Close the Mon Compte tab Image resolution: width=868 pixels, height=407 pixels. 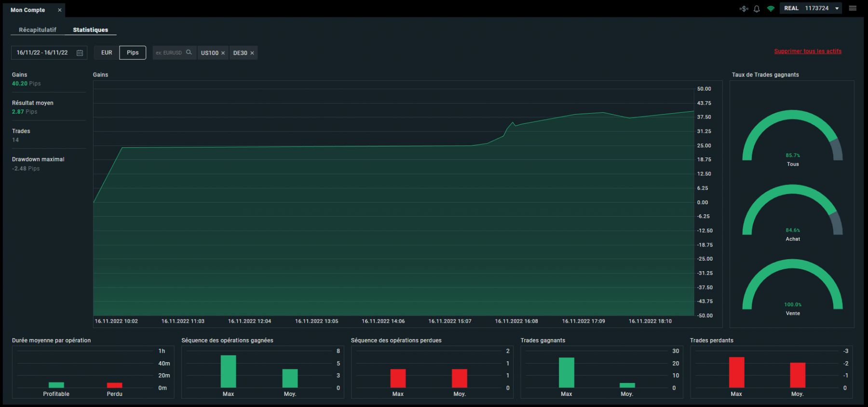[x=60, y=10]
